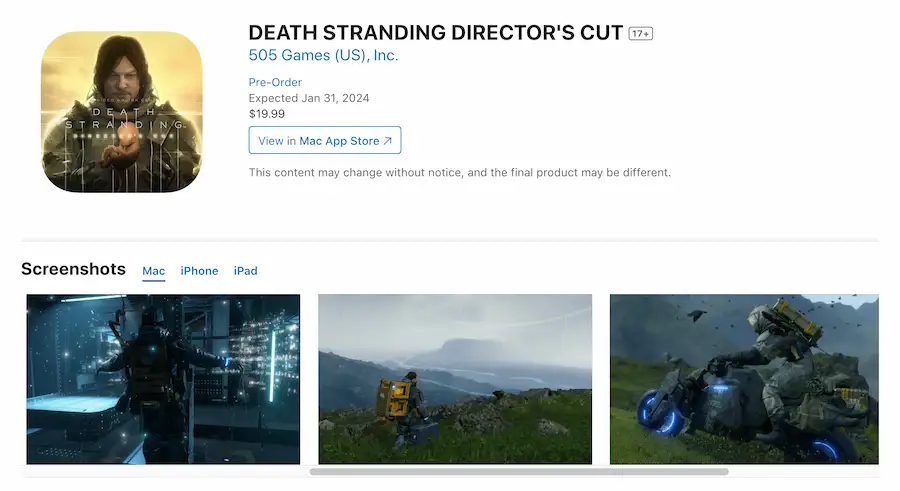Open the motorcycle rider screenshot
This screenshot has height=491, width=900.
point(744,379)
